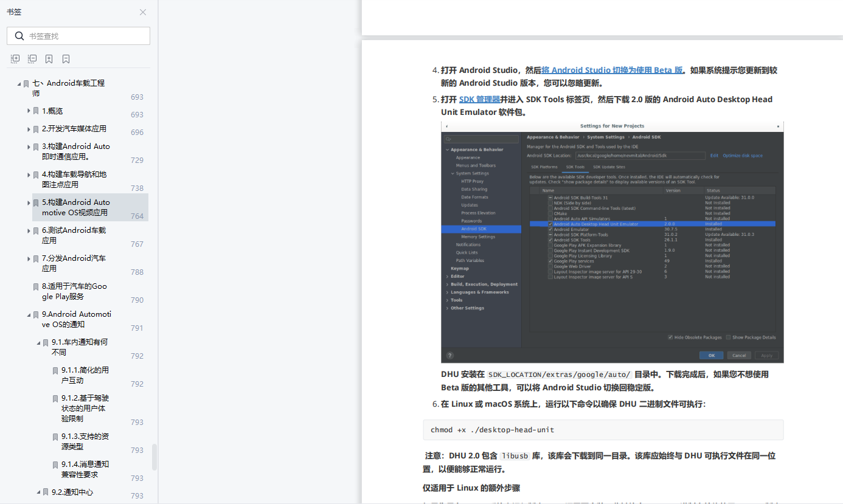The width and height of the screenshot is (843, 504).
Task: Click bookmark icon beside 9.1.3.支持的资源类型
Action: [x=55, y=437]
